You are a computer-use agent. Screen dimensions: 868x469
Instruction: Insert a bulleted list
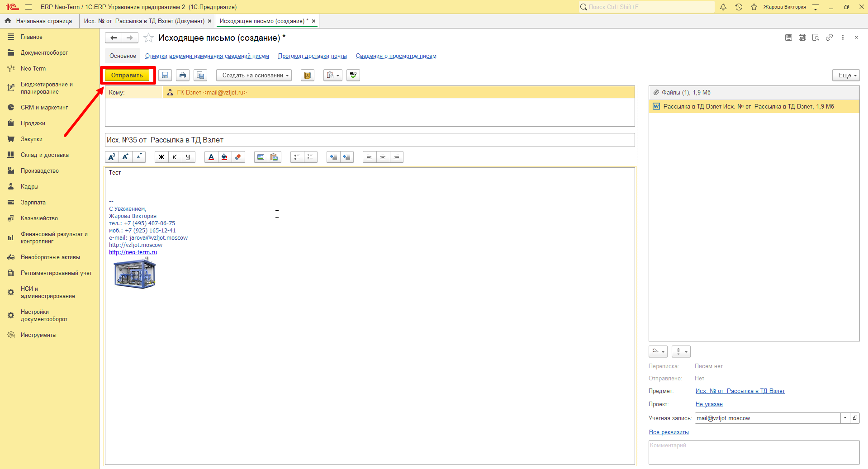click(x=297, y=157)
